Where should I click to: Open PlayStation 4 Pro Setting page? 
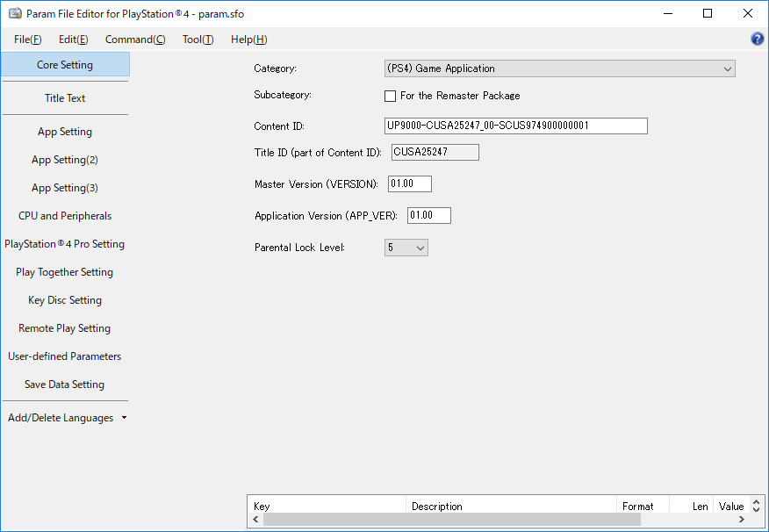[65, 244]
